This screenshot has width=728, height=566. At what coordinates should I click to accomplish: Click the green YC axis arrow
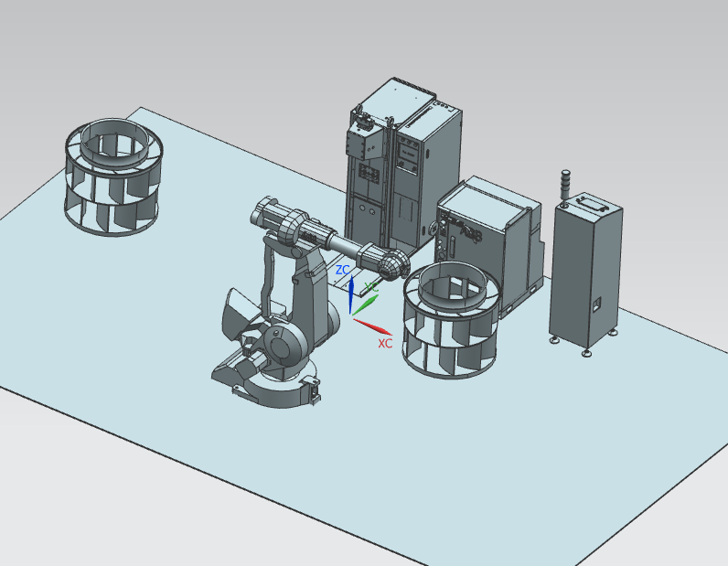366,305
